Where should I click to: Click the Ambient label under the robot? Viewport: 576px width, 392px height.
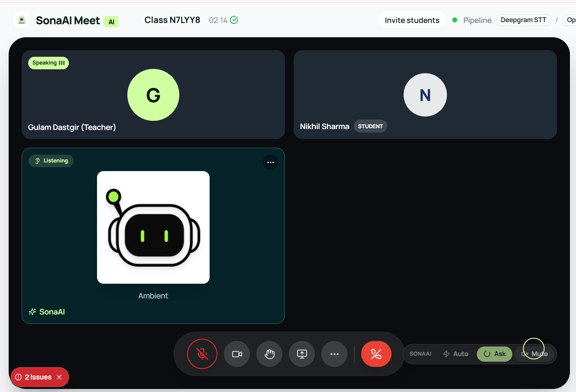[153, 296]
